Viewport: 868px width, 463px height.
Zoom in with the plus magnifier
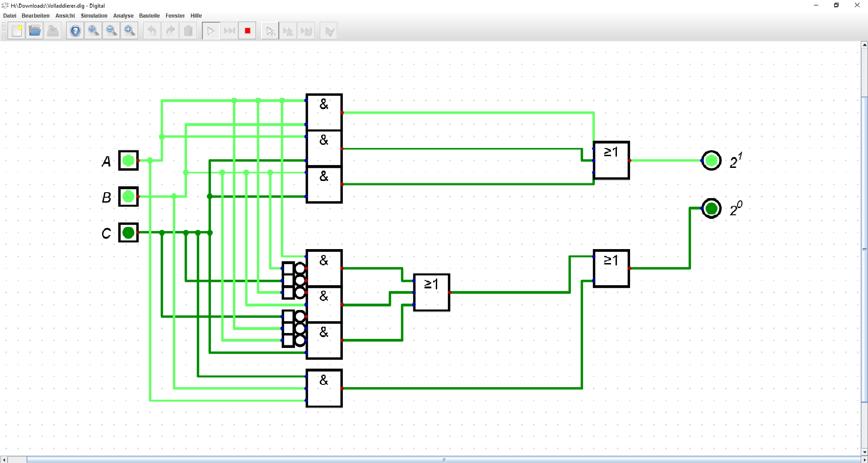coord(93,31)
